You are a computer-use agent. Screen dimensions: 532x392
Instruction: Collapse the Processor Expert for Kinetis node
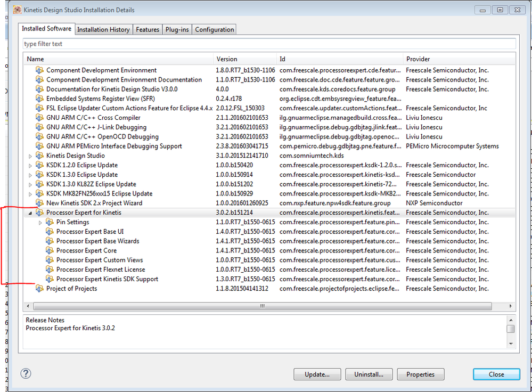[30, 213]
